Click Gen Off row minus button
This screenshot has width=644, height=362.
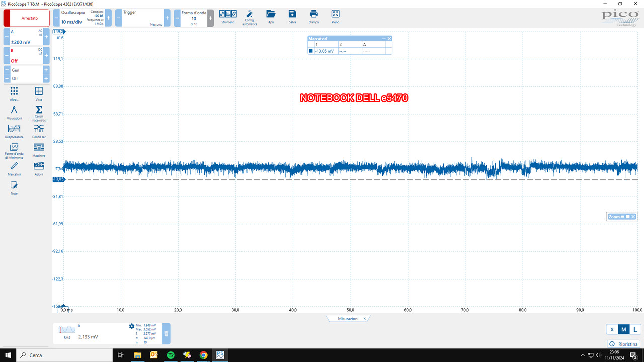click(x=7, y=79)
